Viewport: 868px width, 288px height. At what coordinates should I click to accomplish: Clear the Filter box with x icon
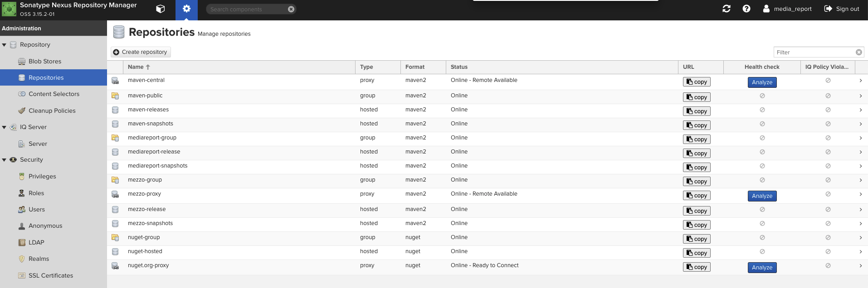[x=859, y=52]
